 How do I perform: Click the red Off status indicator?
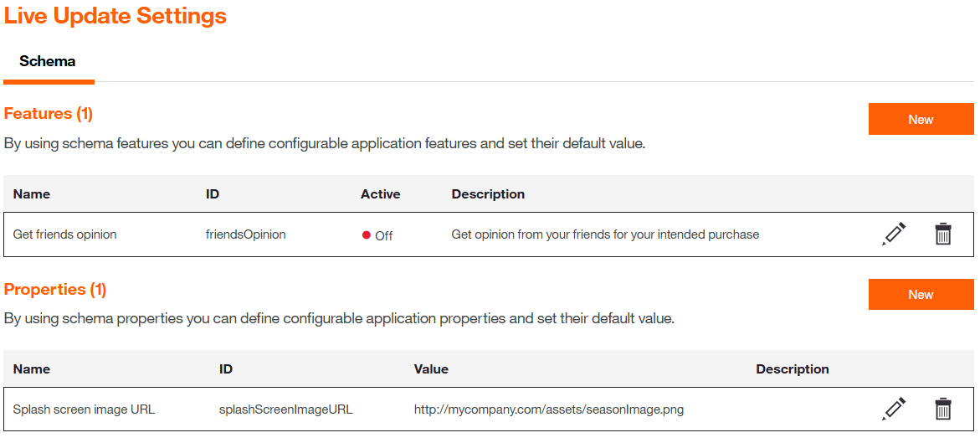[367, 235]
